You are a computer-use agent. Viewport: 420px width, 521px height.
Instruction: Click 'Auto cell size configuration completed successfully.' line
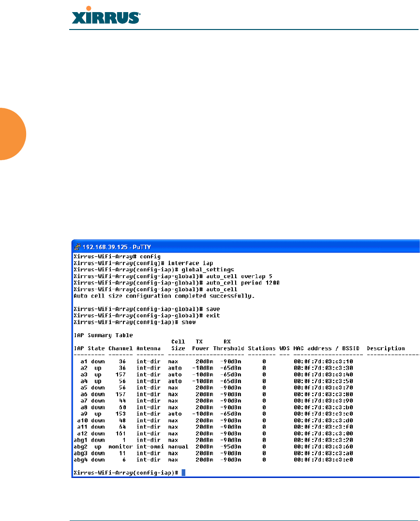(164, 296)
